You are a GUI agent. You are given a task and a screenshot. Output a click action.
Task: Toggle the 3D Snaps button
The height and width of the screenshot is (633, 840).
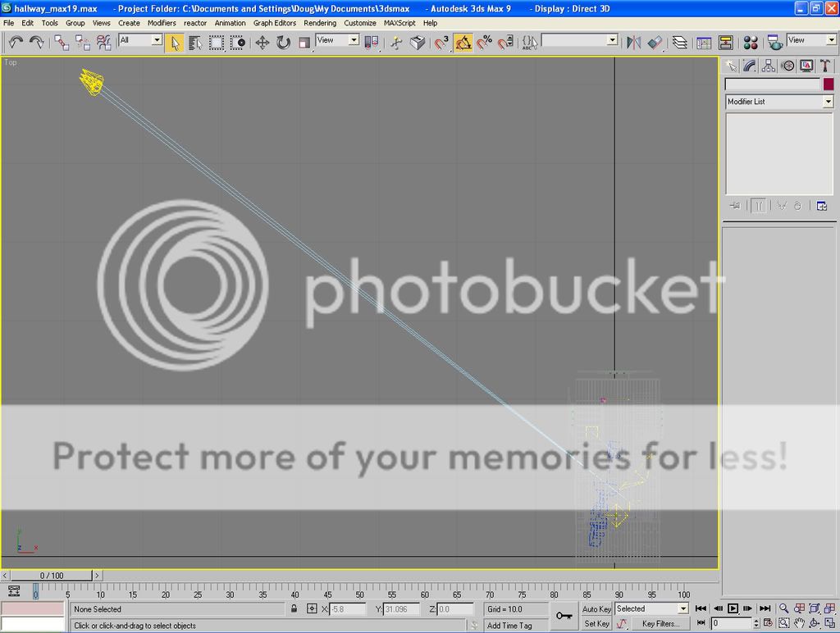442,42
